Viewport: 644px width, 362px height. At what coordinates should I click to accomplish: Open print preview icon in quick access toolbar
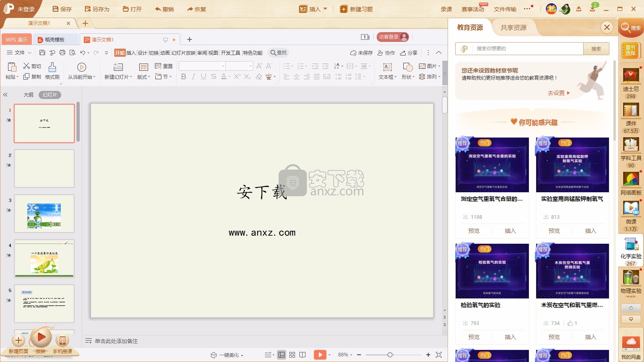72,53
